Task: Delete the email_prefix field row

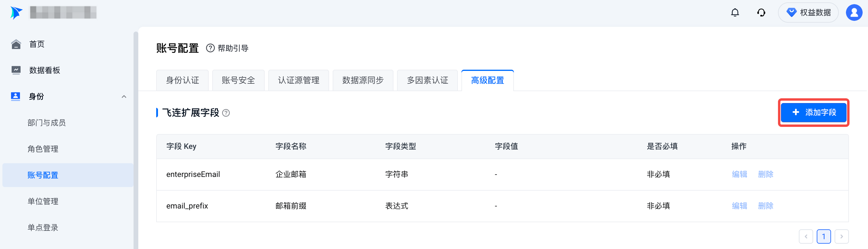Action: tap(765, 206)
